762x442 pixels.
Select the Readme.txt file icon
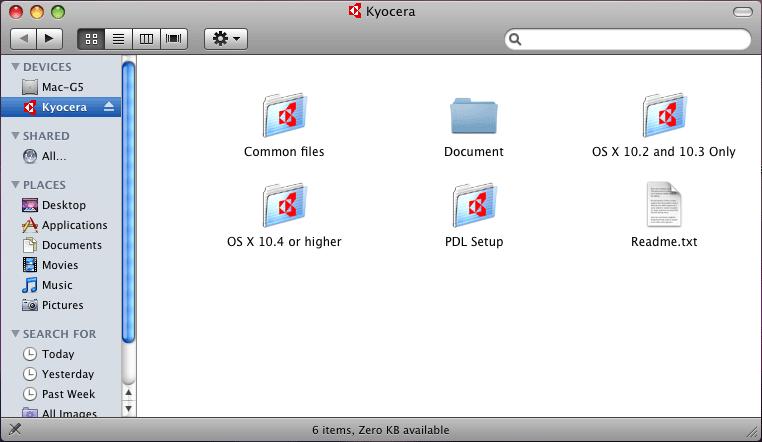point(664,204)
